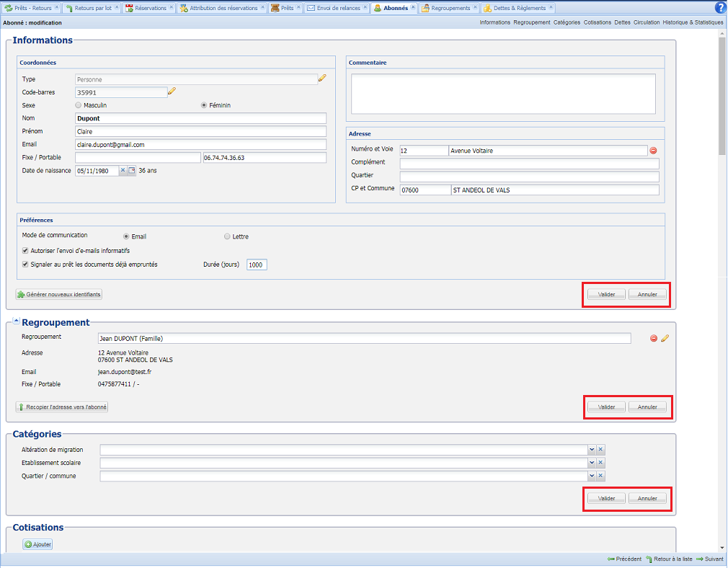Image resolution: width=728 pixels, height=568 pixels.
Task: Open the date of birth calendar picker
Action: 132,171
